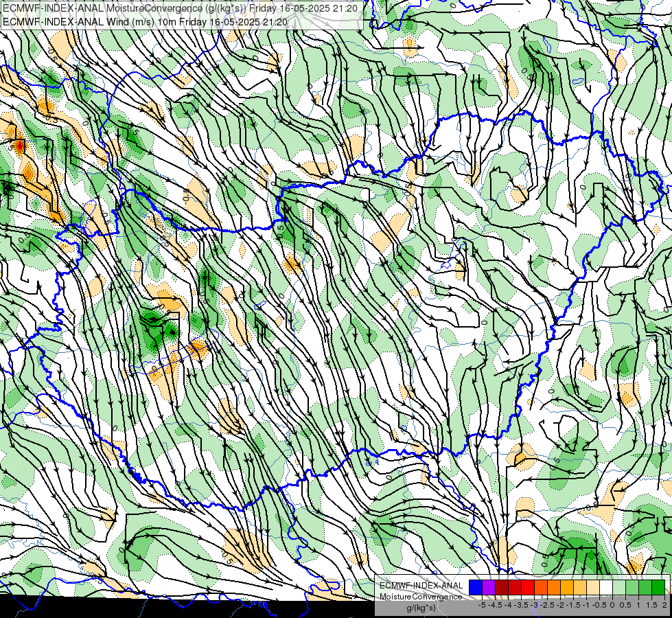
Task: Click the legend title ECMWF-INDEX-ANAL
Action: pos(421,586)
